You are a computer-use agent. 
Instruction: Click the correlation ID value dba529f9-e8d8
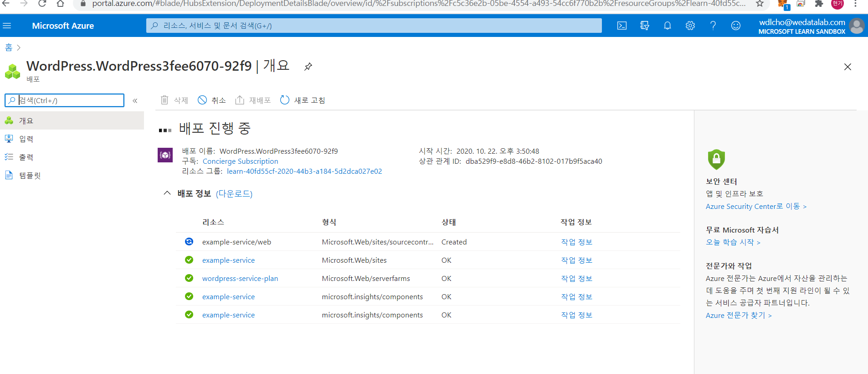pyautogui.click(x=534, y=161)
